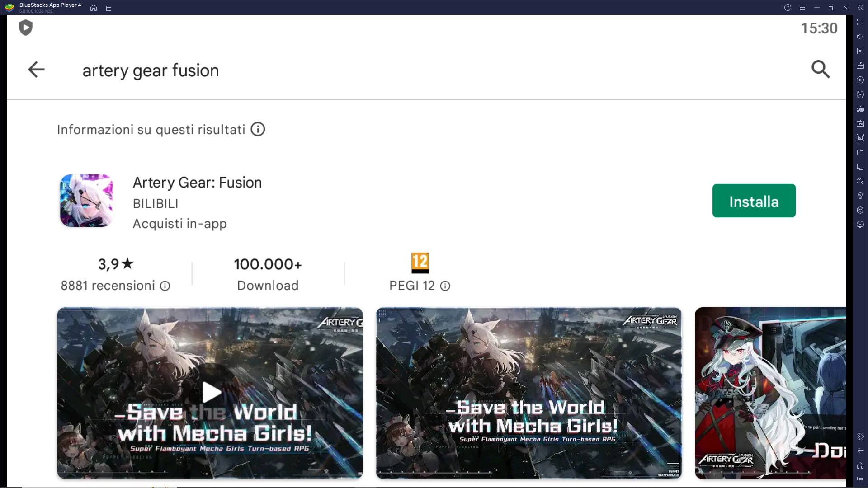Click the BILIBILI developer name
868x488 pixels.
(x=156, y=204)
